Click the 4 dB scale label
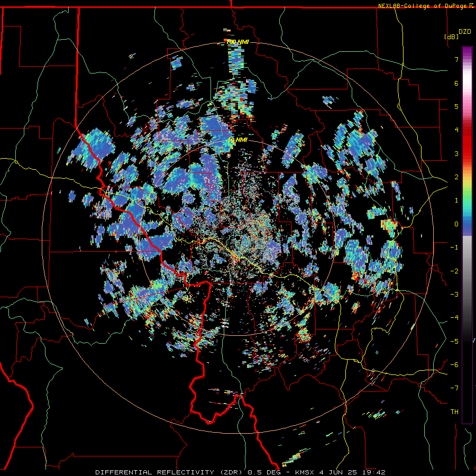476x476 pixels. pos(456,130)
